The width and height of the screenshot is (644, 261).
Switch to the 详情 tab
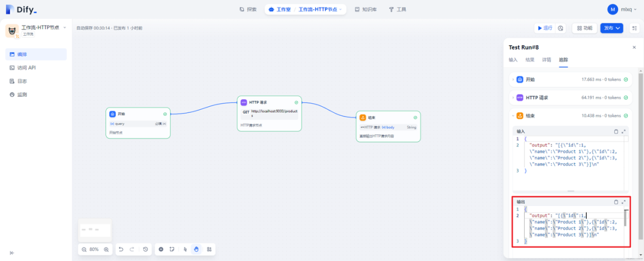pyautogui.click(x=547, y=60)
